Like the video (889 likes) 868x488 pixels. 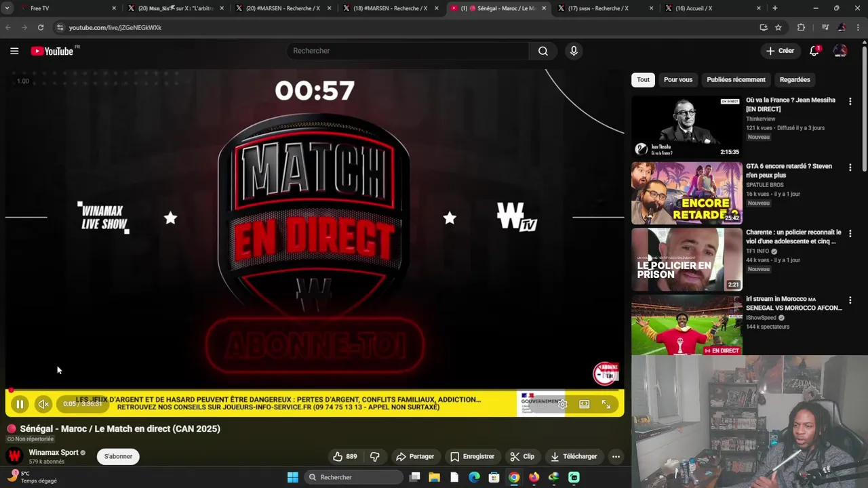345,456
